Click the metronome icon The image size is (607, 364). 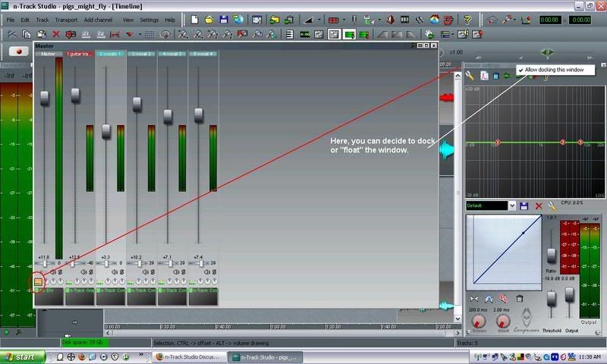[x=390, y=20]
